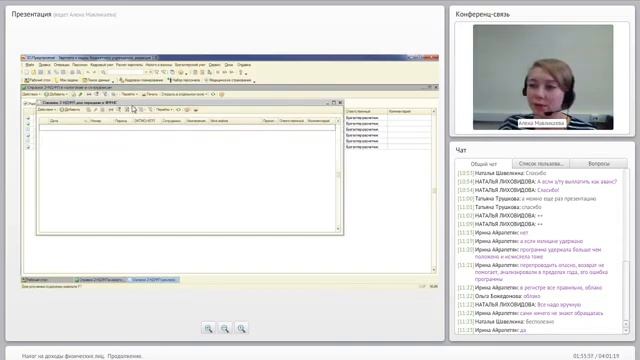Open the Окна menu

tap(229, 65)
